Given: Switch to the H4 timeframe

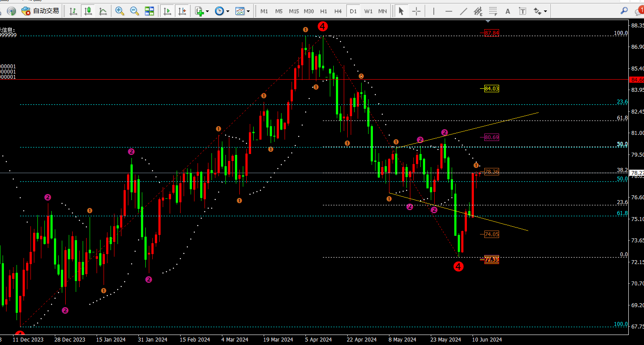Looking at the screenshot, I should click(338, 11).
